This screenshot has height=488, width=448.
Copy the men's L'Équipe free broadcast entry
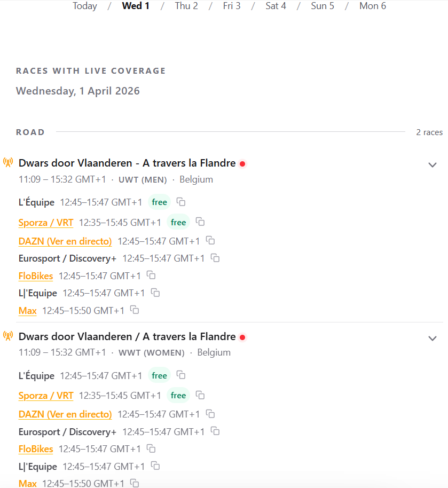pyautogui.click(x=181, y=202)
